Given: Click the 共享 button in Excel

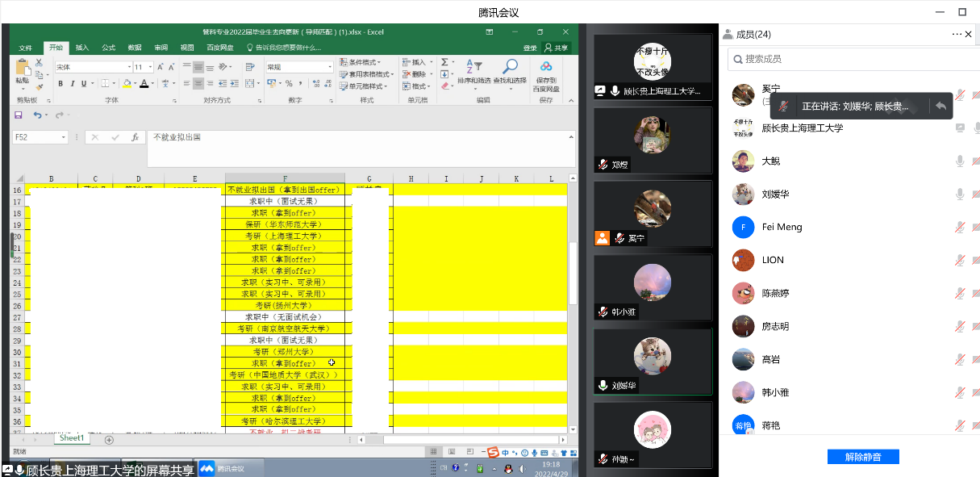Looking at the screenshot, I should 556,48.
